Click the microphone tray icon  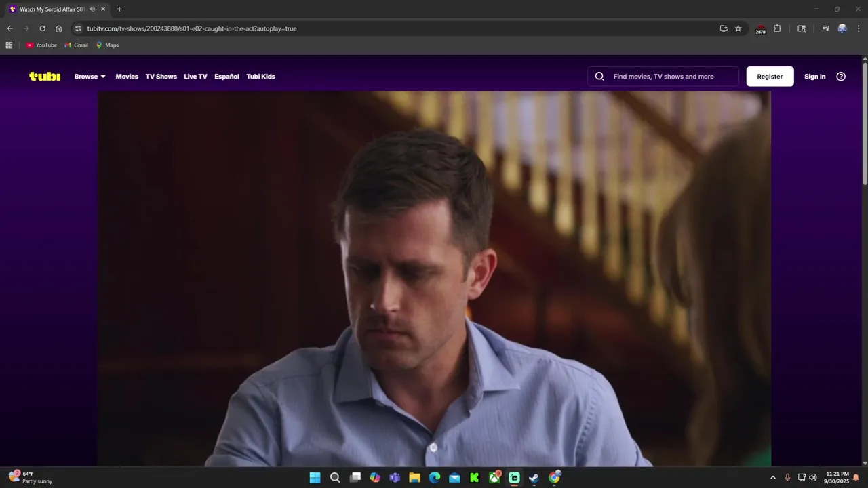(x=787, y=478)
